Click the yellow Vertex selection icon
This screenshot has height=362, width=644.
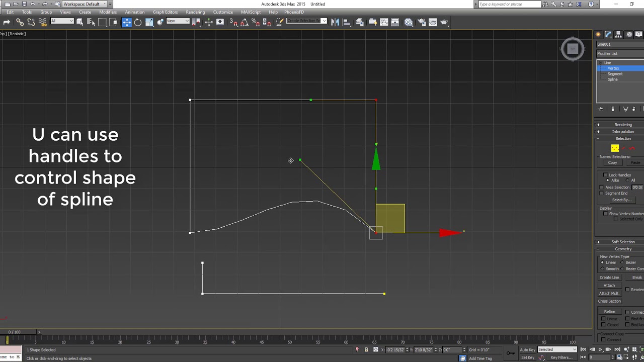point(615,148)
